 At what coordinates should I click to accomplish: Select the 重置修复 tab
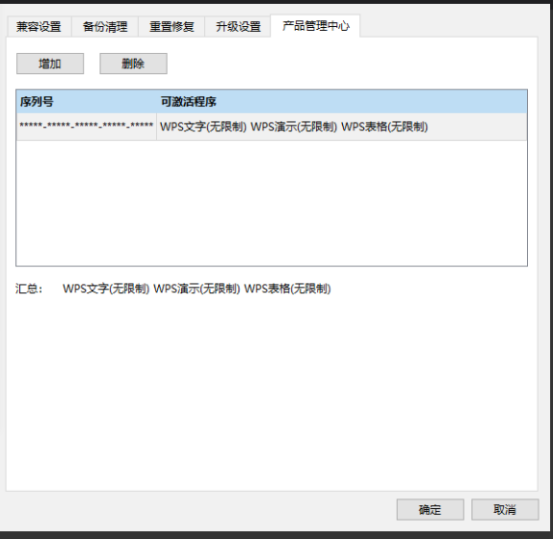(x=172, y=26)
